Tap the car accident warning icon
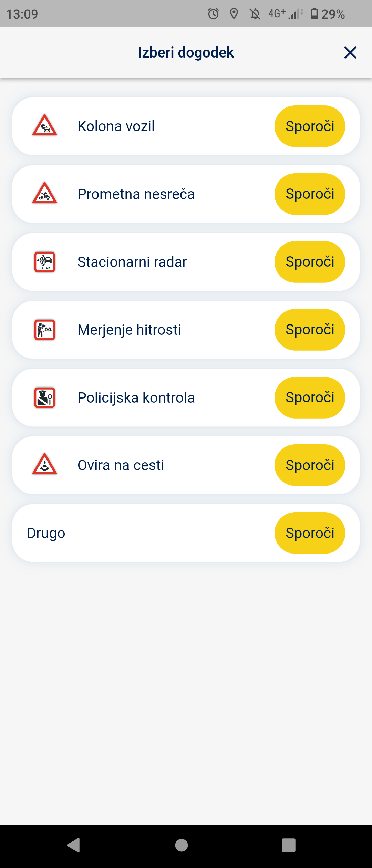372x868 pixels. coord(44,194)
